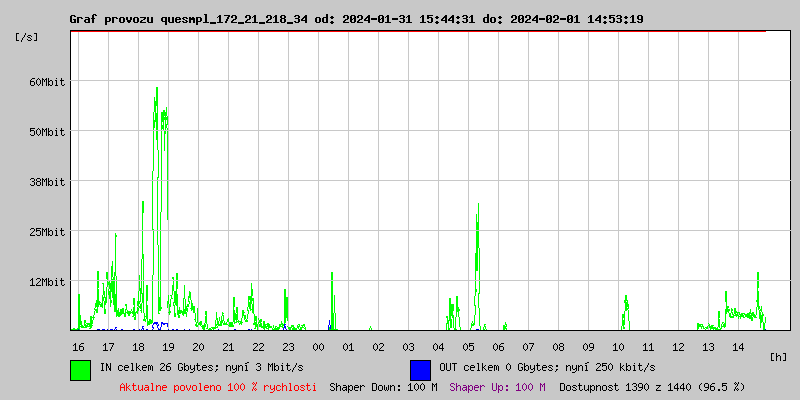Click the blue OUT legend color square
The image size is (800, 400).
pos(420,369)
